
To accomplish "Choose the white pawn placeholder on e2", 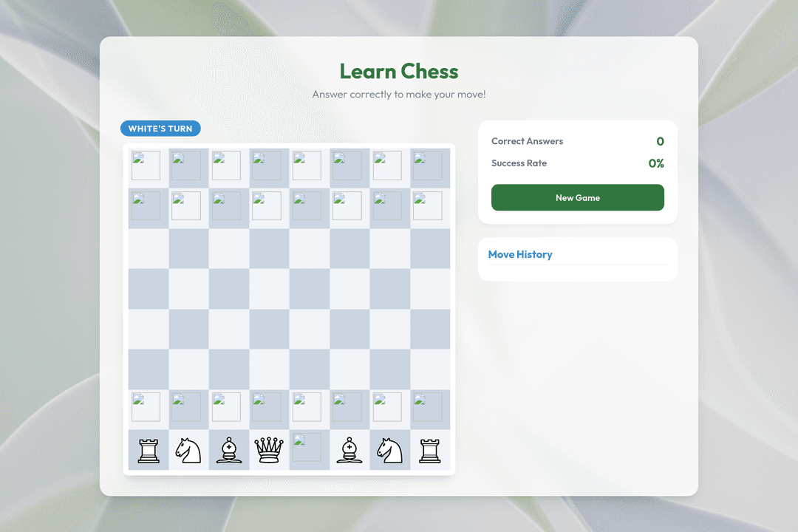I will pos(307,407).
